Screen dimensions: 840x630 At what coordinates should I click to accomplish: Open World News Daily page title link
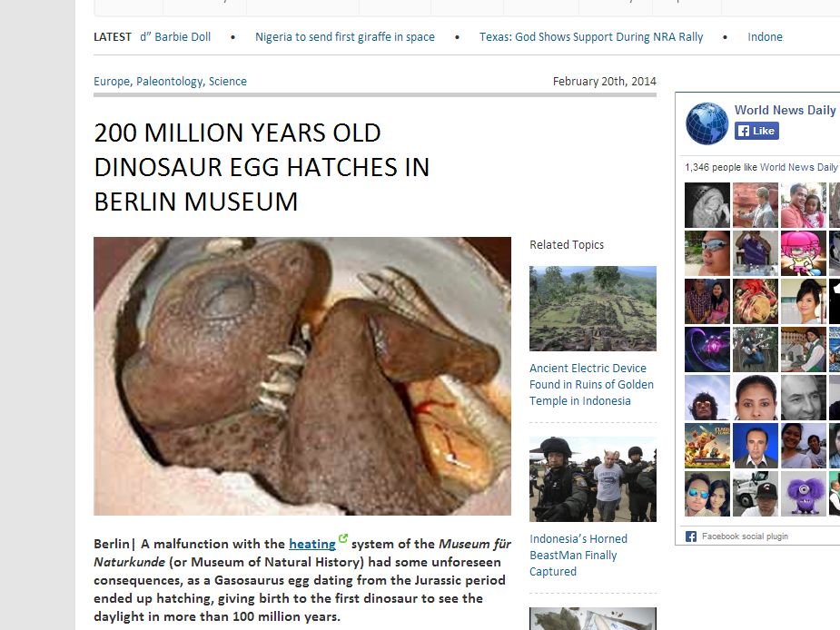click(x=785, y=110)
